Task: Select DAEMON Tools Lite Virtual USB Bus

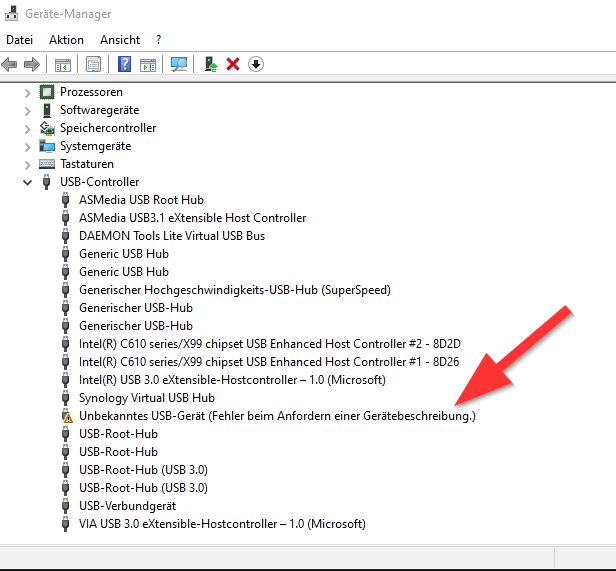Action: point(172,236)
